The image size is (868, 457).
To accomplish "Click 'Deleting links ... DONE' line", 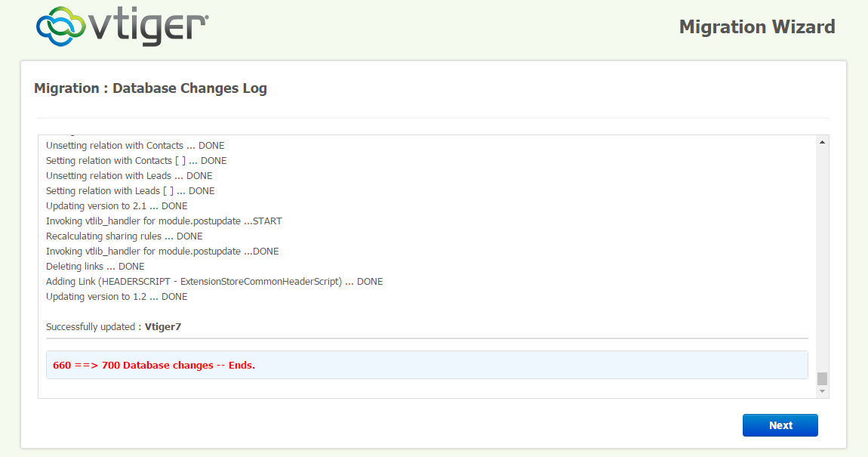I will tap(95, 267).
